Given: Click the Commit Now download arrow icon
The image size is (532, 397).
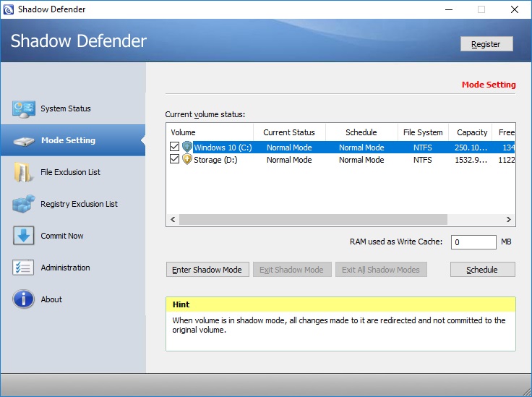Looking at the screenshot, I should pyautogui.click(x=23, y=236).
